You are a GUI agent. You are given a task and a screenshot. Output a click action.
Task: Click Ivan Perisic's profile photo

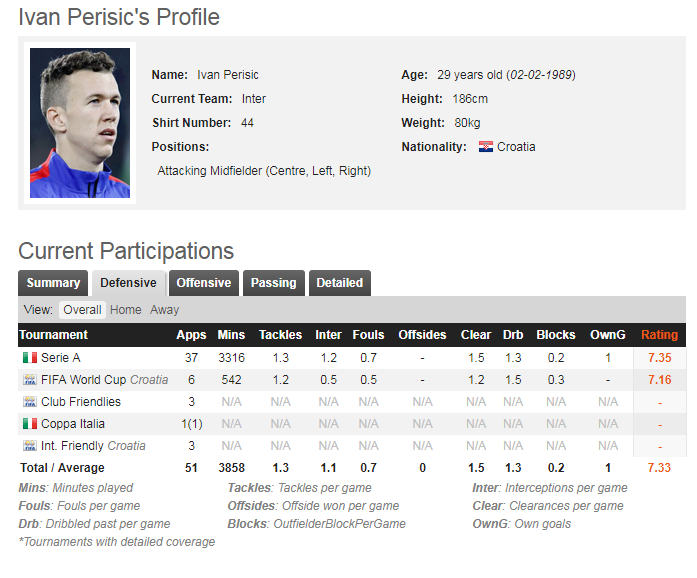[80, 123]
